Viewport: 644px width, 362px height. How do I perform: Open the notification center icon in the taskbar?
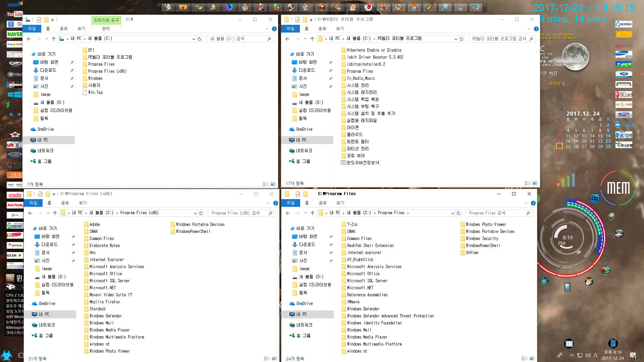(633, 355)
